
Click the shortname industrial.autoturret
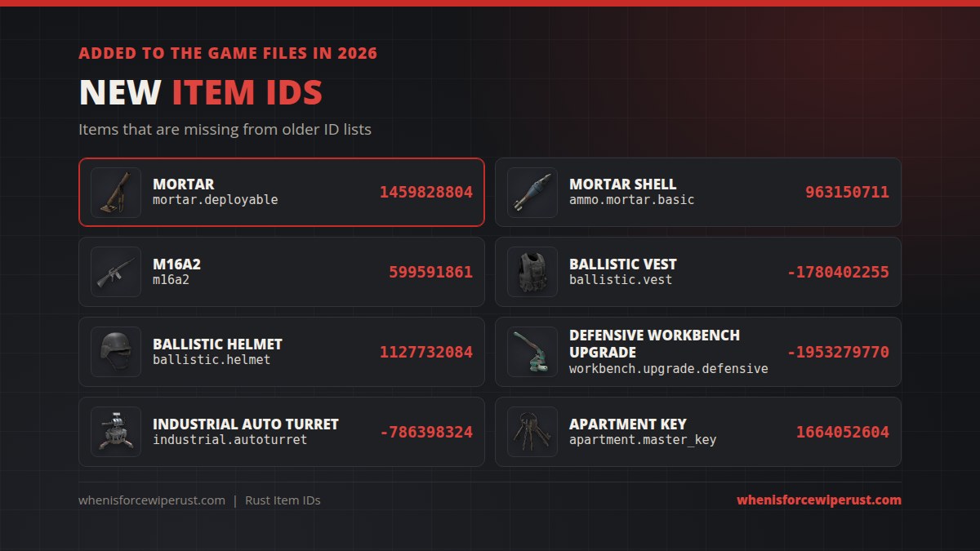[230, 440]
